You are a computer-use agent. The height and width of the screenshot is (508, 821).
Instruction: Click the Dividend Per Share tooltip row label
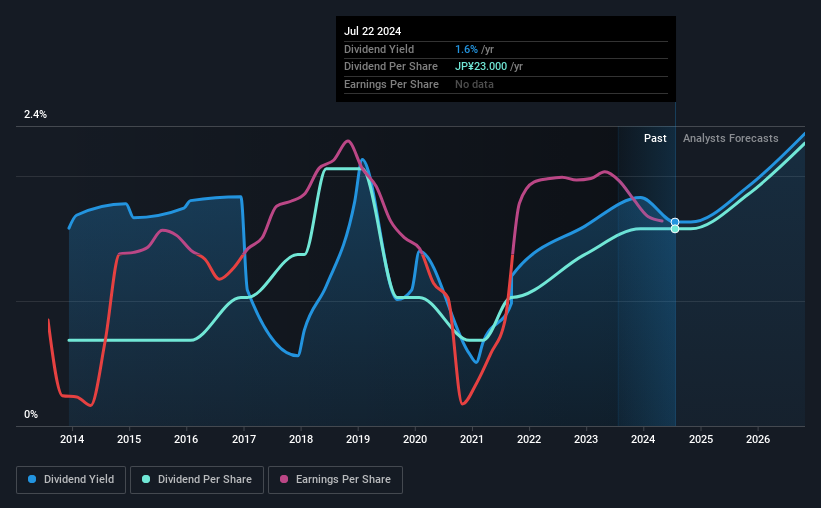(x=391, y=67)
